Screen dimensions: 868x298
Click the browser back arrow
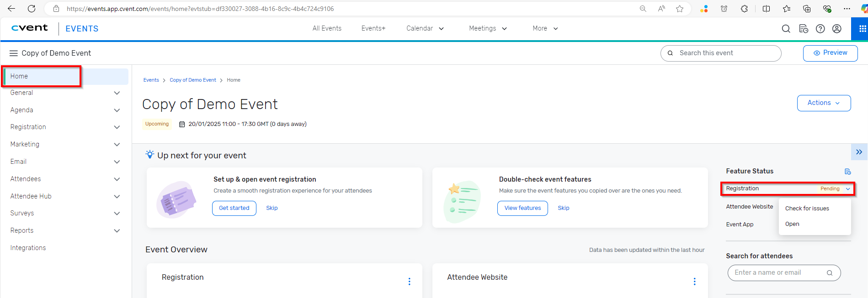(x=11, y=9)
